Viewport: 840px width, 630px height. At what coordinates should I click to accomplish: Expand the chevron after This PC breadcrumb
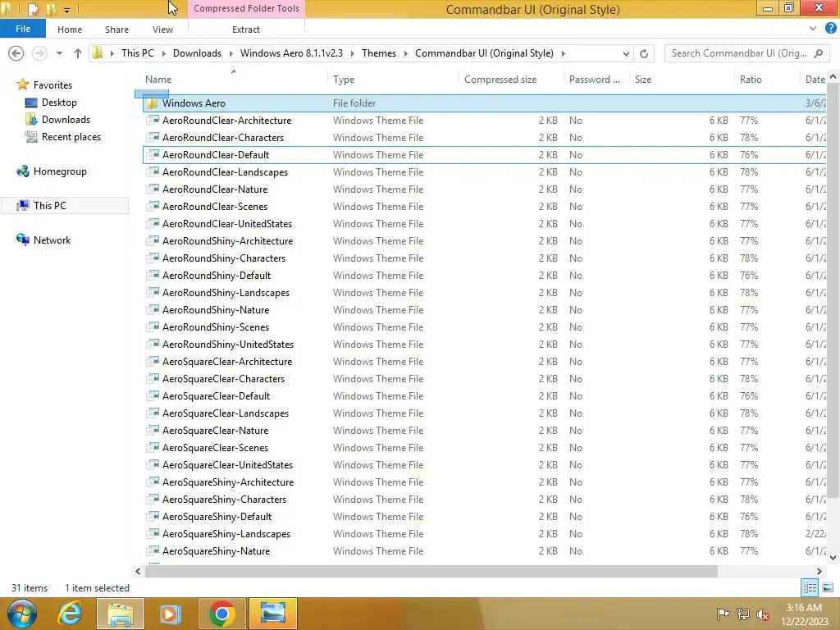click(163, 53)
